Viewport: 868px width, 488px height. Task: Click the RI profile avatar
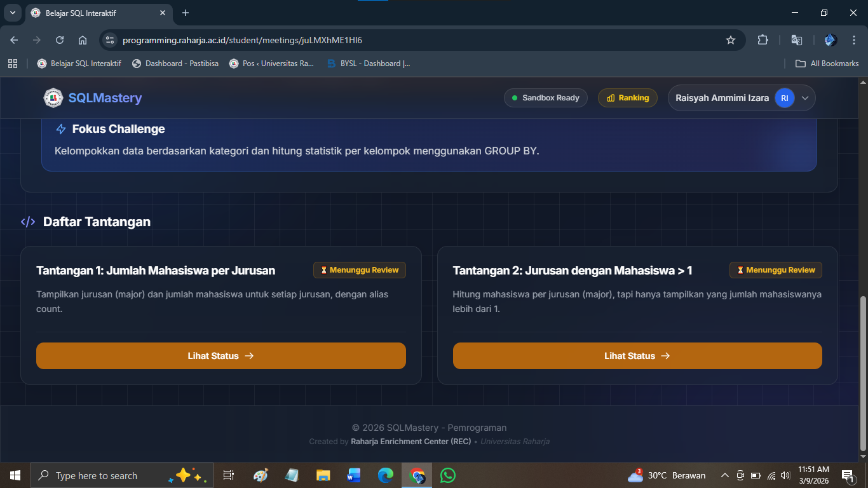point(785,98)
